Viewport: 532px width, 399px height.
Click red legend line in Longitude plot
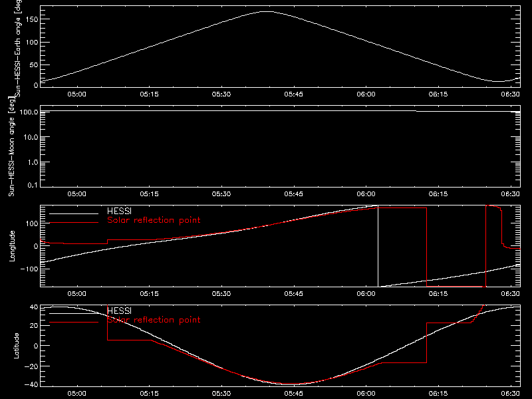click(x=74, y=223)
